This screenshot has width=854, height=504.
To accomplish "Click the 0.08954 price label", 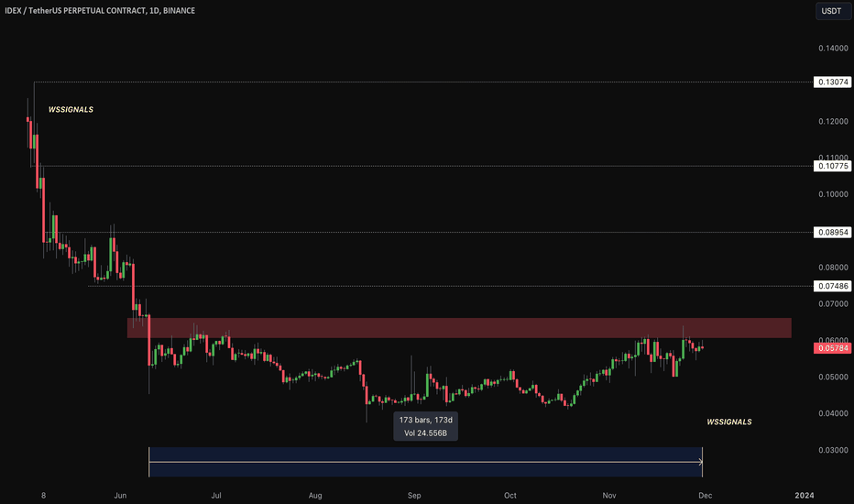I will pyautogui.click(x=832, y=233).
